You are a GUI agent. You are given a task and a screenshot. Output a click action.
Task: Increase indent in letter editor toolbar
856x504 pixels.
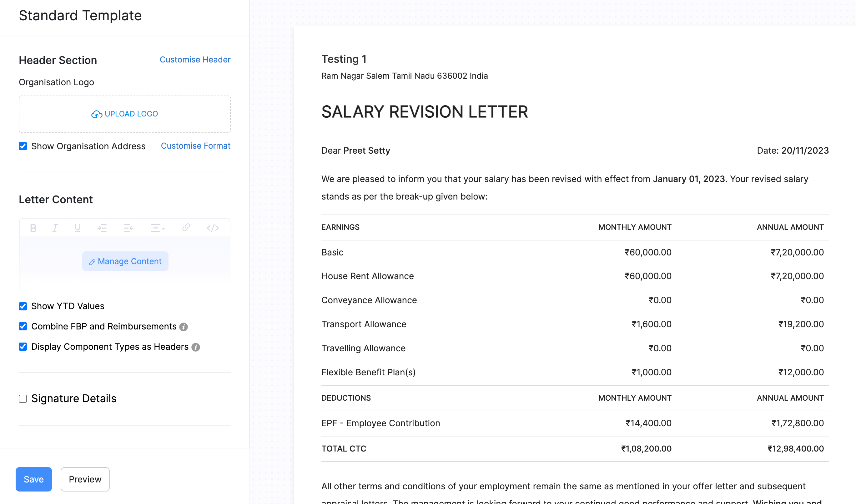tap(102, 228)
